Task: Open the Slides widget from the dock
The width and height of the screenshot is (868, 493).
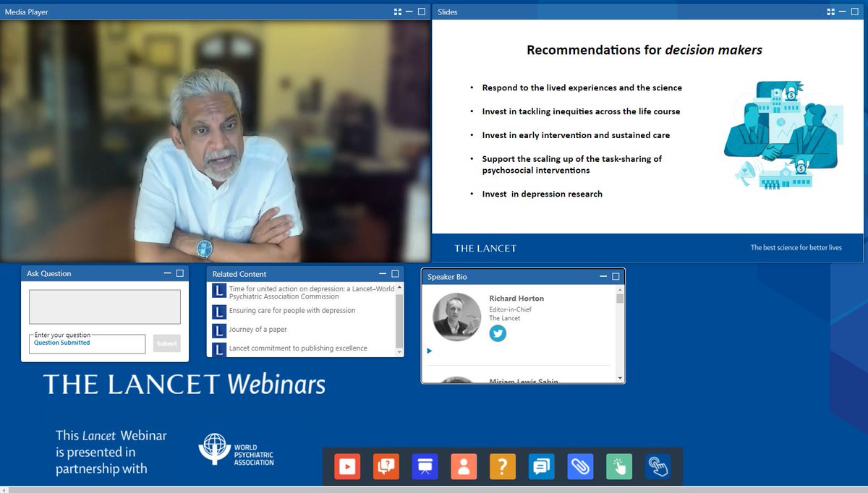Action: pyautogui.click(x=425, y=466)
